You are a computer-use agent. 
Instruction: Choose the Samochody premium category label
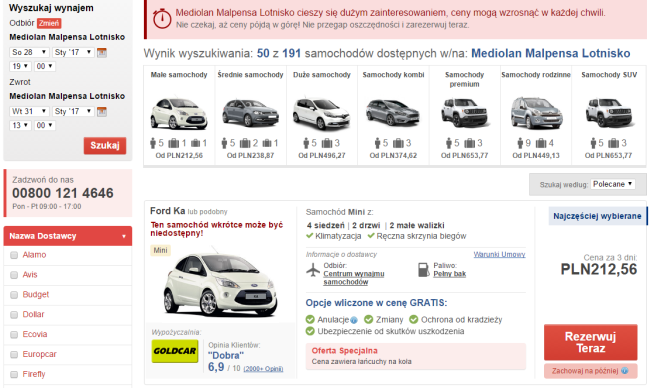tap(465, 79)
